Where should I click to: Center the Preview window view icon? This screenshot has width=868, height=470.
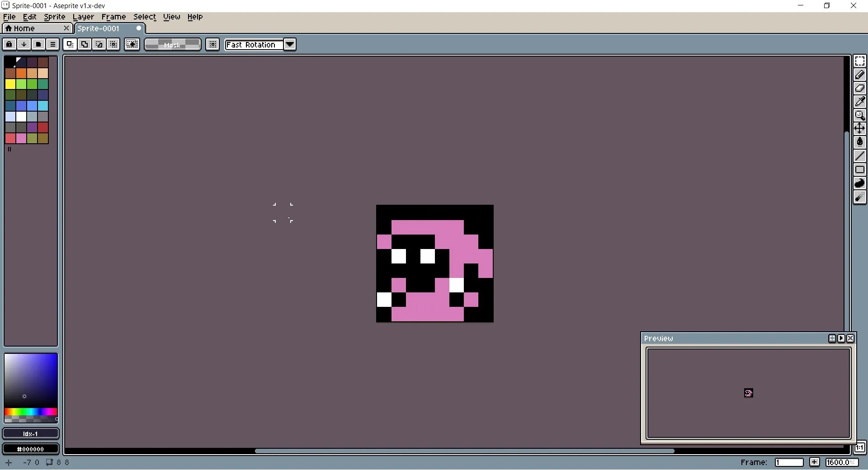pos(832,338)
